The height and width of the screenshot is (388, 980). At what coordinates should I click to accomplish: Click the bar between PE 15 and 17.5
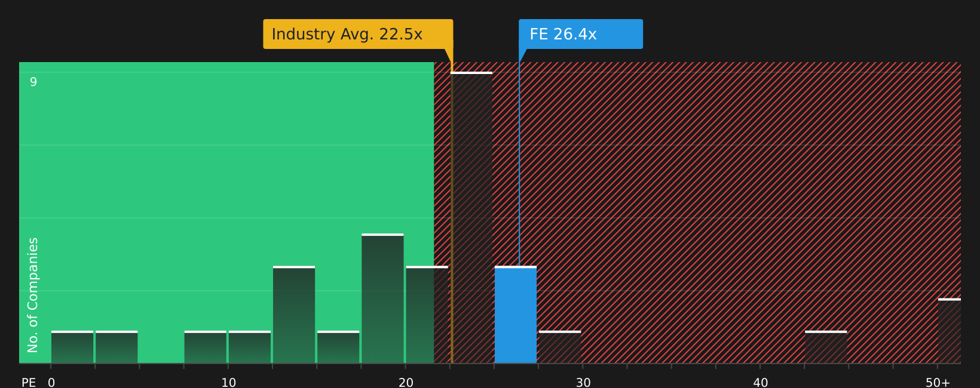[338, 347]
